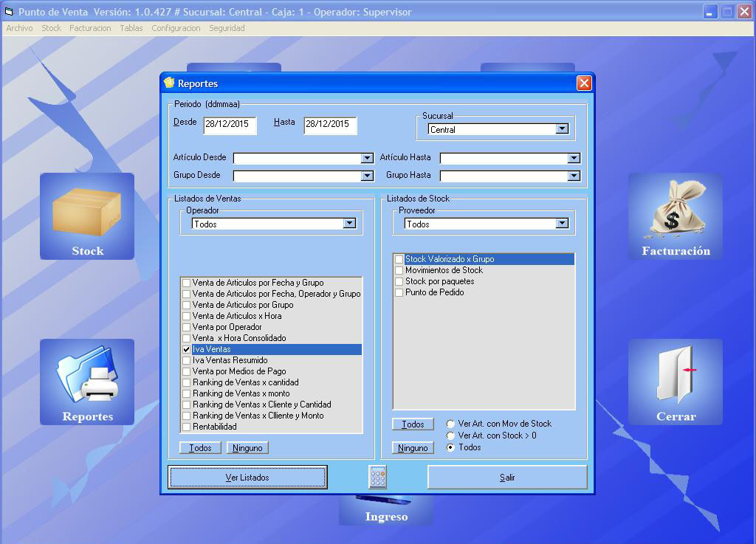756x544 pixels.
Task: Check Venta de Articulos por Fecha y Grupo
Action: tap(186, 283)
